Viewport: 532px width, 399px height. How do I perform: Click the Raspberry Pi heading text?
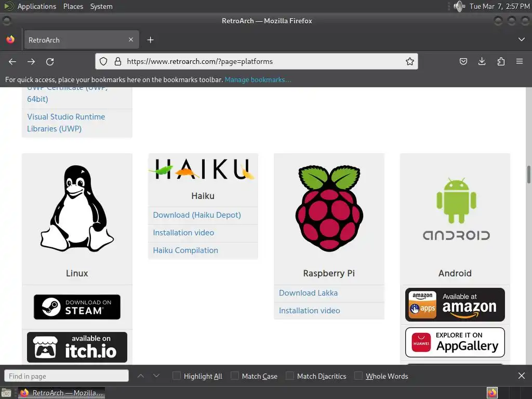[329, 273]
